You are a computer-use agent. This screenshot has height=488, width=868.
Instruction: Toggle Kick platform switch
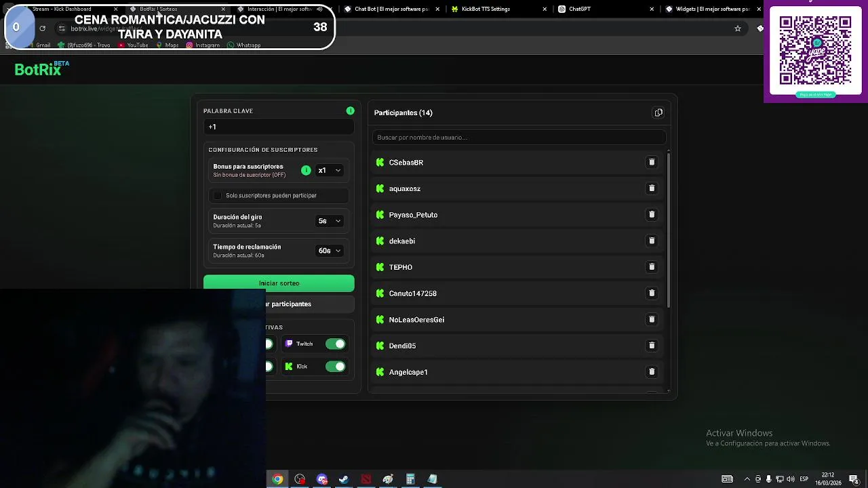click(x=335, y=367)
